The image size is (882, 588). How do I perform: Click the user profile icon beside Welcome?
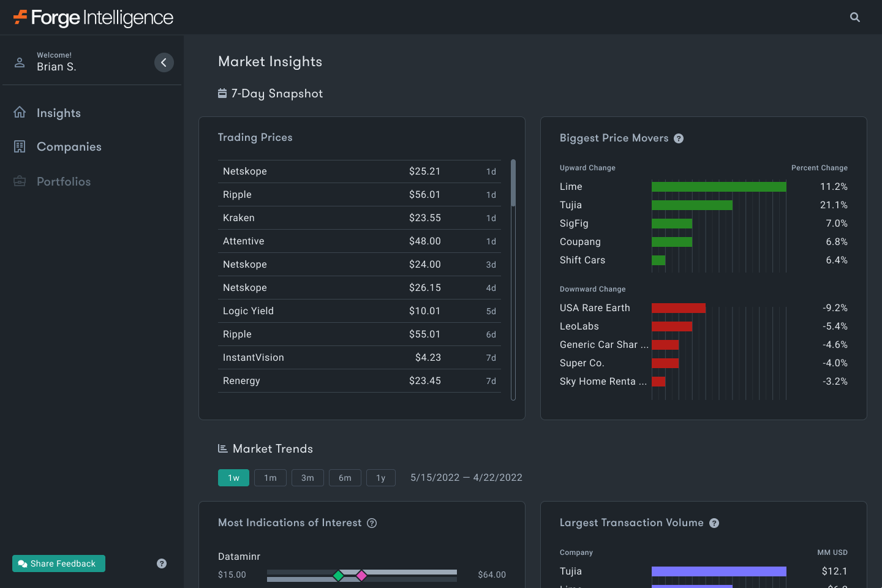click(19, 62)
